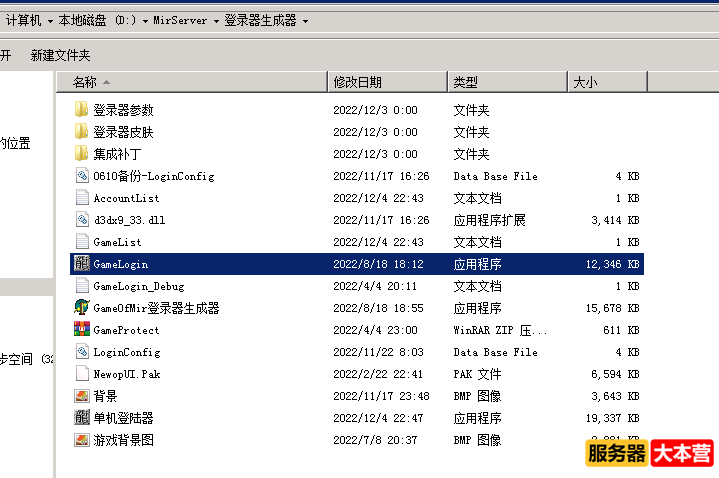Click the GameProtect WinRAR archive icon

pyautogui.click(x=82, y=330)
